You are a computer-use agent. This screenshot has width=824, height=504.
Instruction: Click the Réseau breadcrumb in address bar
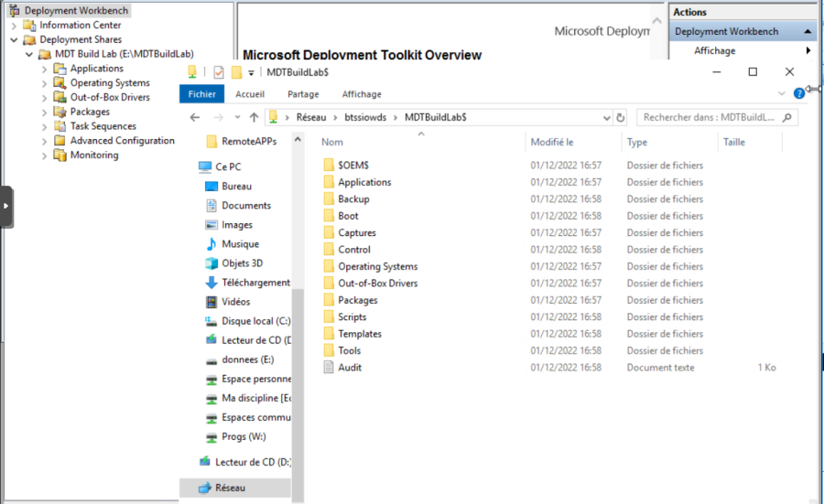click(x=311, y=118)
